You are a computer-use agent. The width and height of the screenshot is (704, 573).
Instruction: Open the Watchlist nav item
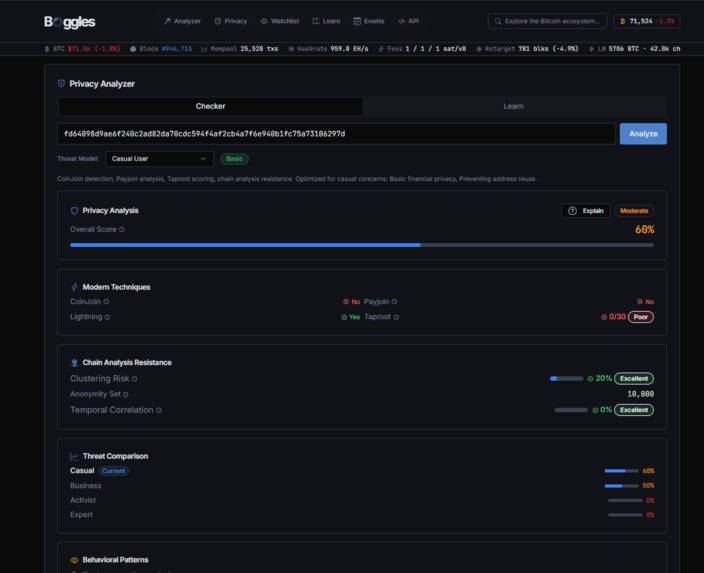tap(280, 21)
